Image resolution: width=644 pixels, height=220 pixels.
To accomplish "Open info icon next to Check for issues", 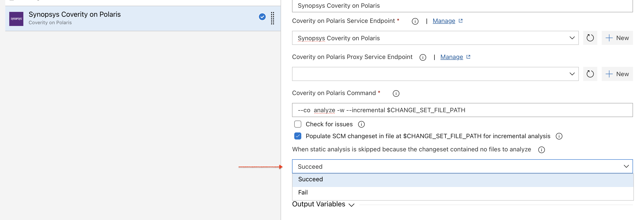I will tap(361, 124).
